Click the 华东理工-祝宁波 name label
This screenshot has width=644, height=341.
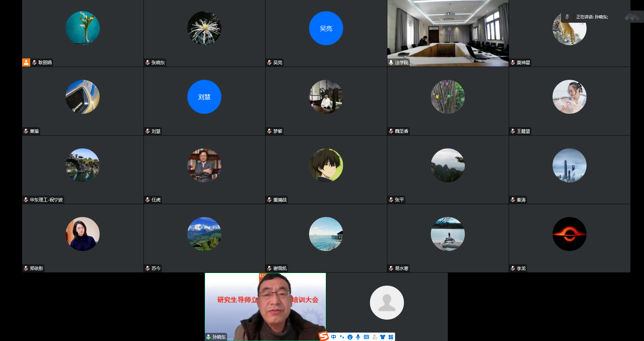click(46, 200)
